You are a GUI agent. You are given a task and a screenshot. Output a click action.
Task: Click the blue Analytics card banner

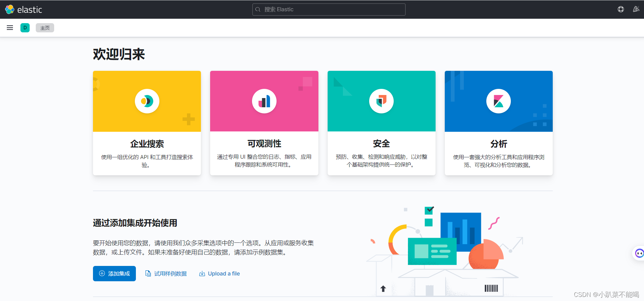[x=499, y=101]
